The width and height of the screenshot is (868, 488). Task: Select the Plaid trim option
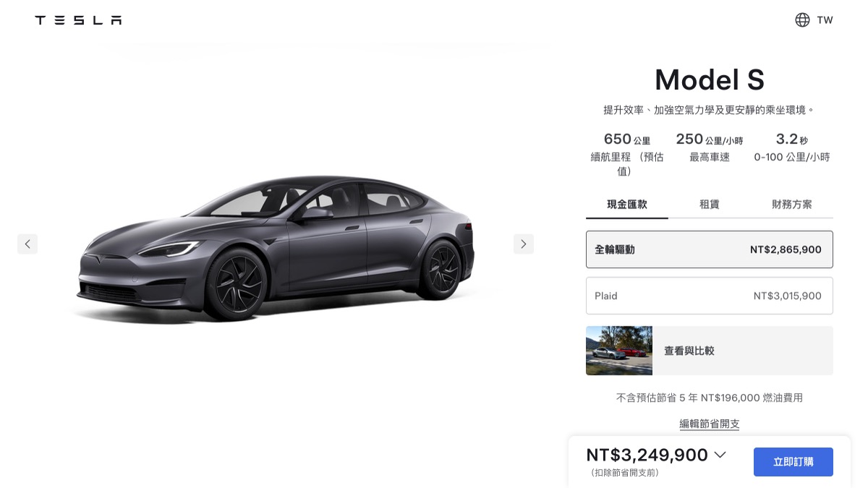point(710,296)
